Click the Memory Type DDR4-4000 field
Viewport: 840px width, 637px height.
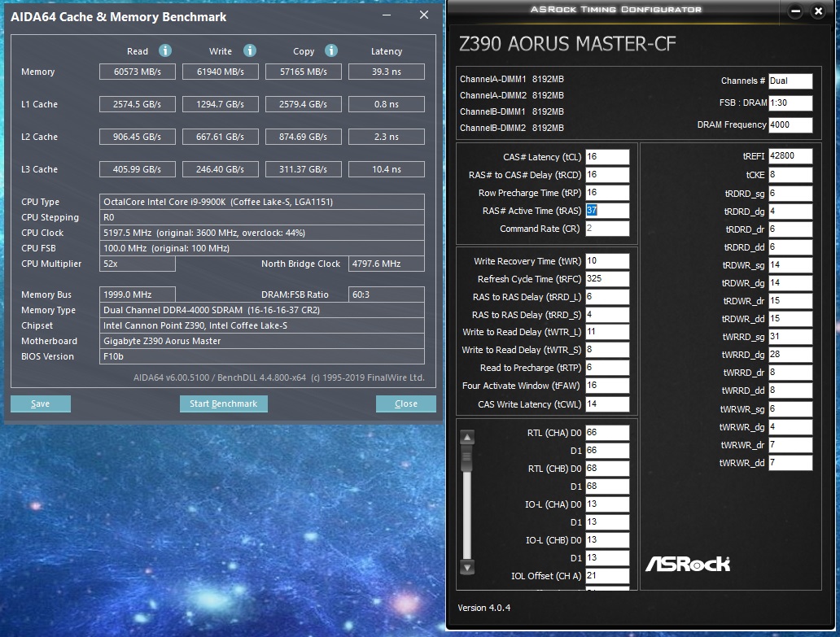(262, 310)
